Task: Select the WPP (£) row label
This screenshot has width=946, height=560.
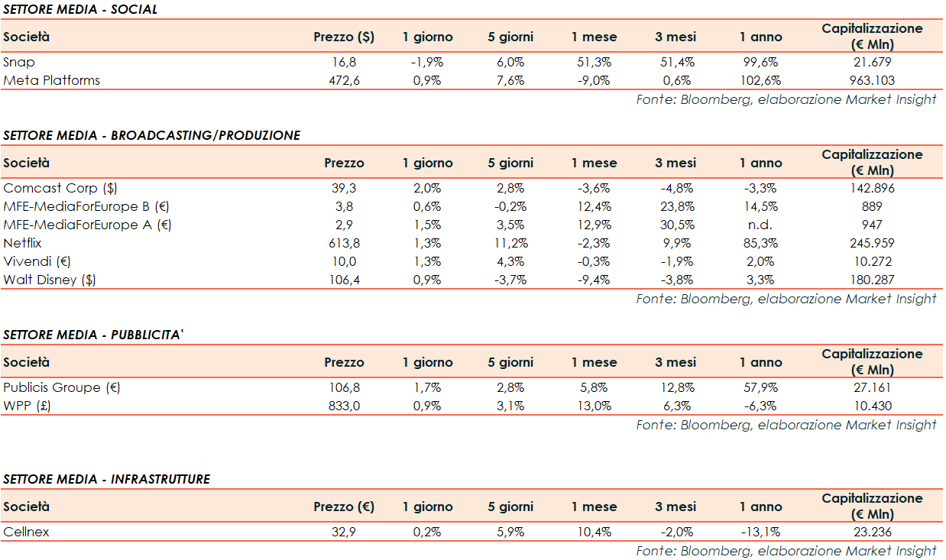Action: click(27, 406)
